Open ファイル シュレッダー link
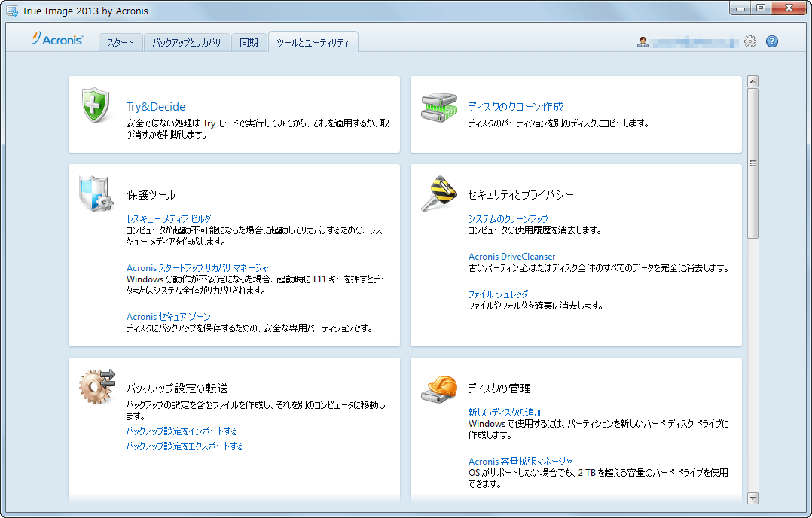Screen dimensions: 812x518 tap(502, 294)
